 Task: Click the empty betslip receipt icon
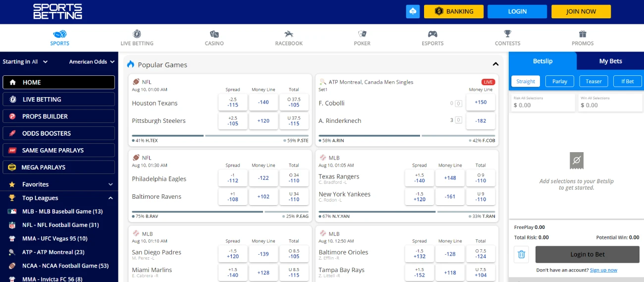click(x=577, y=161)
